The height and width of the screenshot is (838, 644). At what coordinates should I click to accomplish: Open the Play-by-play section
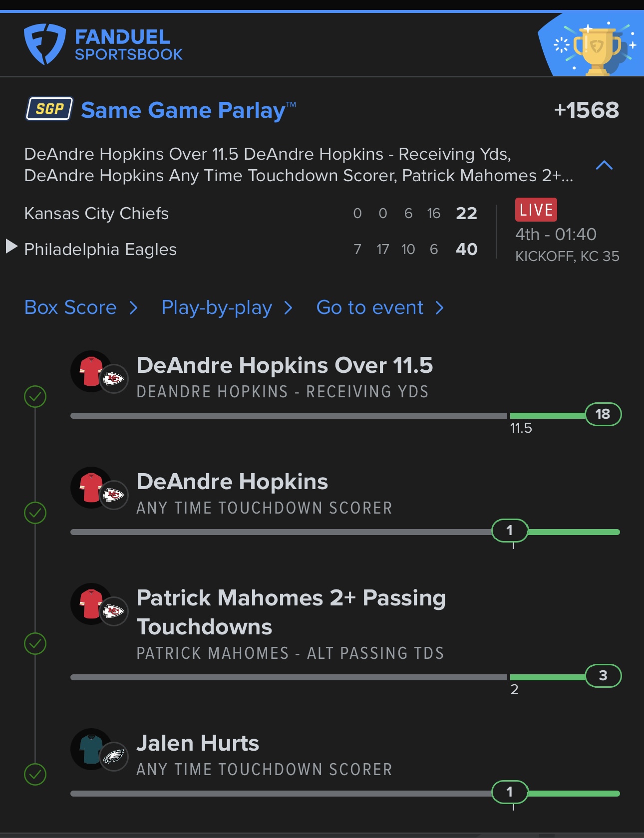[x=227, y=308]
